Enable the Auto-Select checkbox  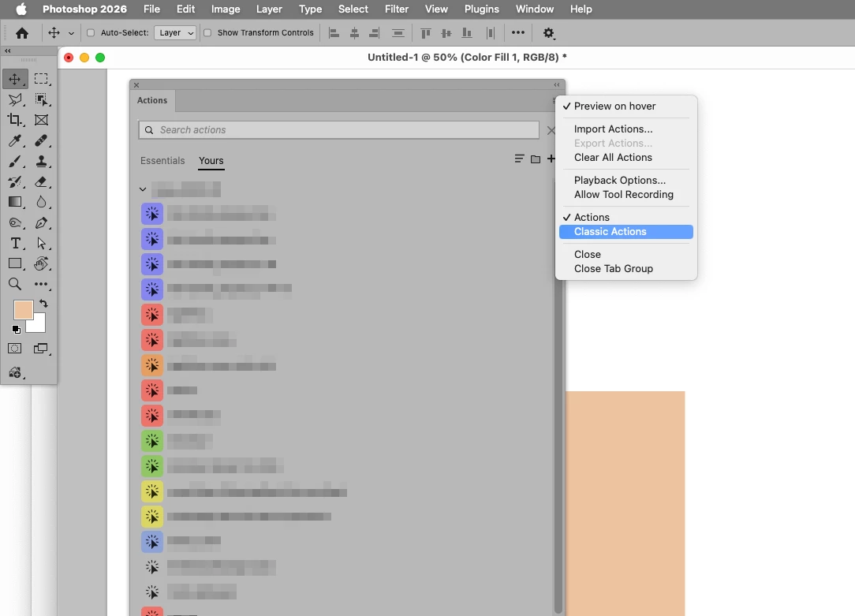(91, 32)
